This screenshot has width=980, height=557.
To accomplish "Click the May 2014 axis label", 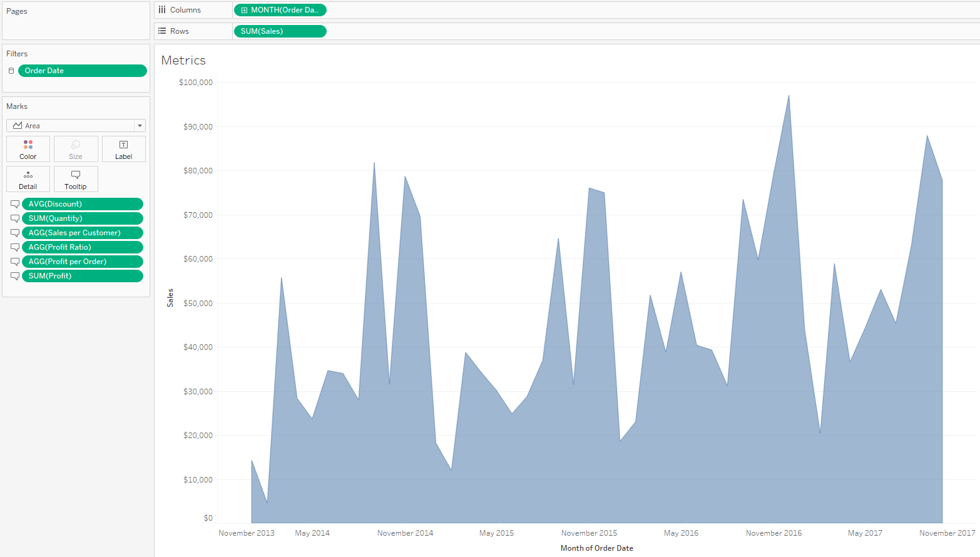I will pos(312,533).
